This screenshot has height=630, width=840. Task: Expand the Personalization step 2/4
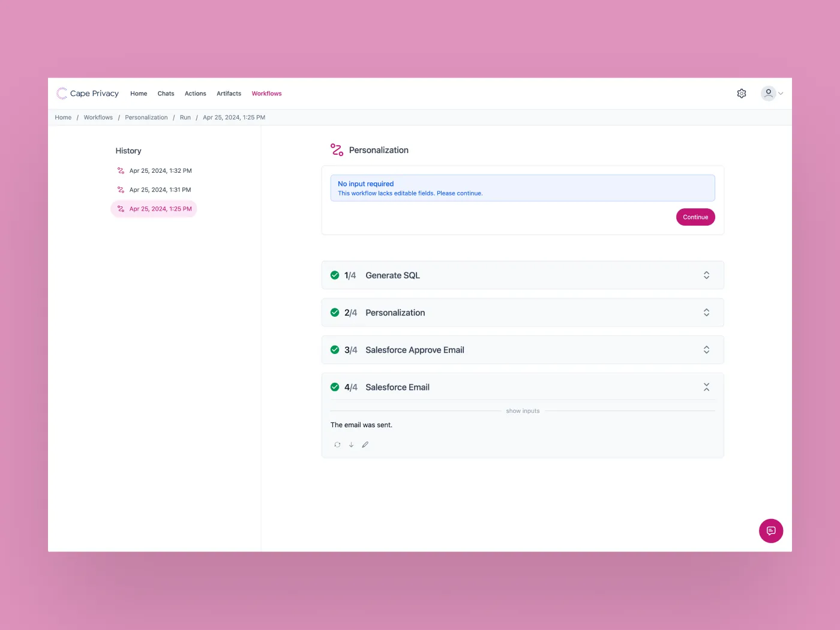pos(706,313)
